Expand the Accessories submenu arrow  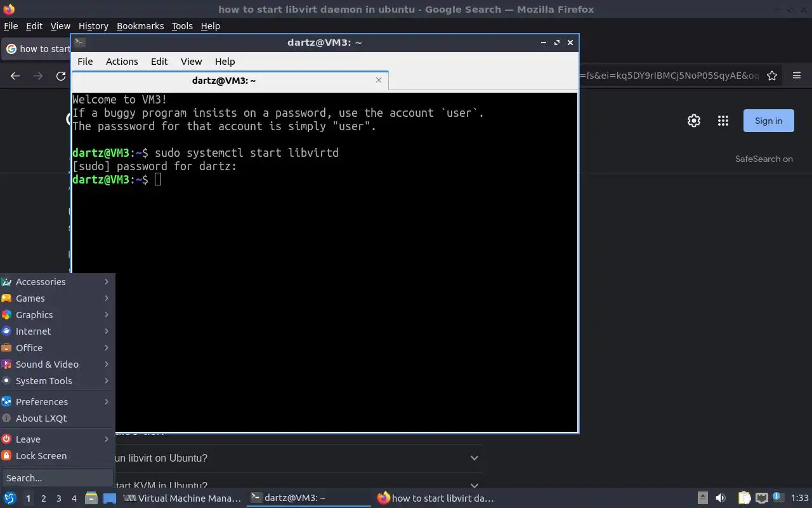(107, 282)
